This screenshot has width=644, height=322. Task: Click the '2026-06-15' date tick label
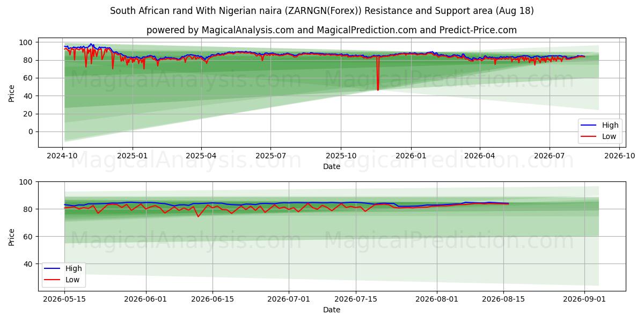click(213, 299)
